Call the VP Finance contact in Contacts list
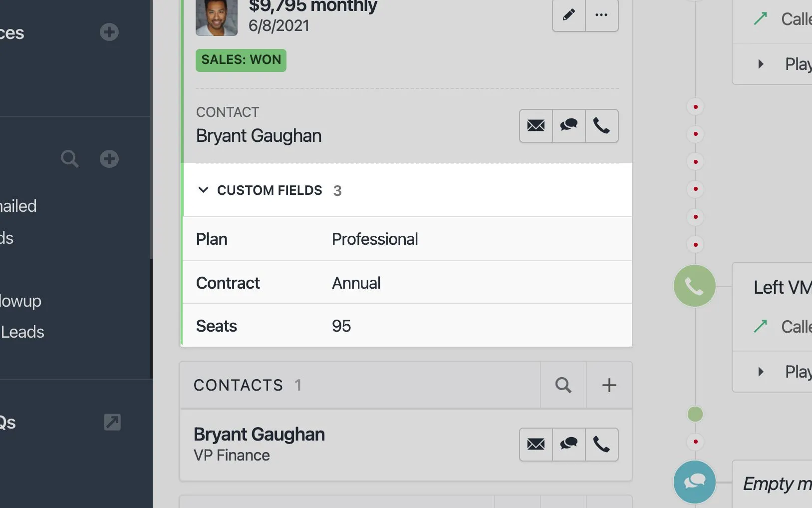The width and height of the screenshot is (812, 508). [601, 444]
